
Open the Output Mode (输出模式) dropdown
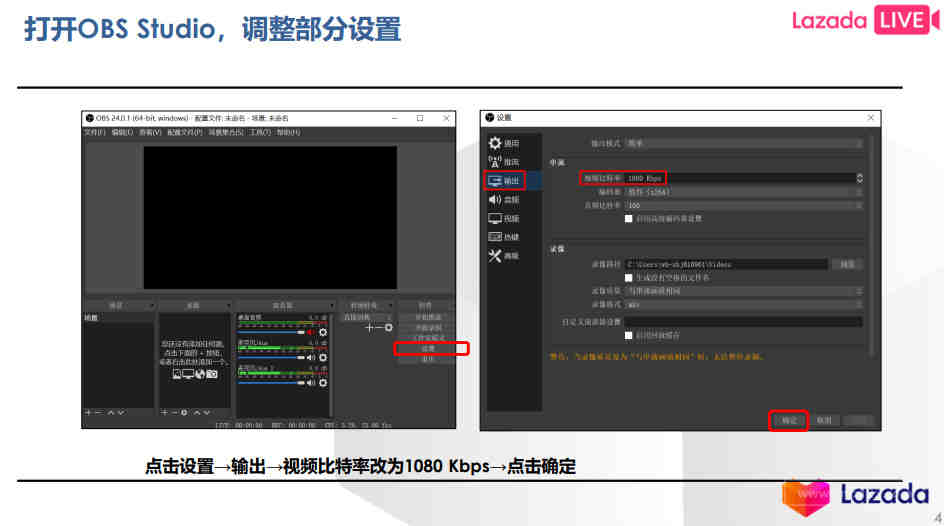click(744, 143)
